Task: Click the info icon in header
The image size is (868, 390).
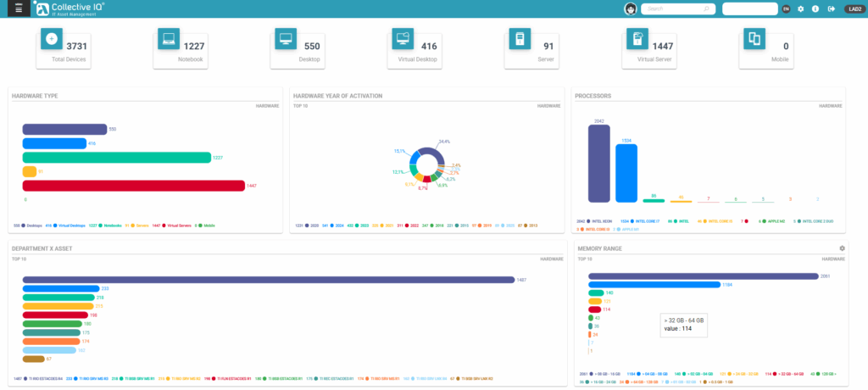Action: click(x=815, y=8)
